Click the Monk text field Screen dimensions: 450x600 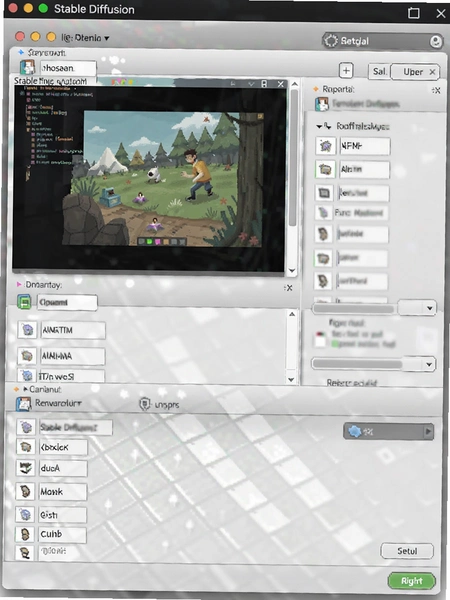(63, 492)
